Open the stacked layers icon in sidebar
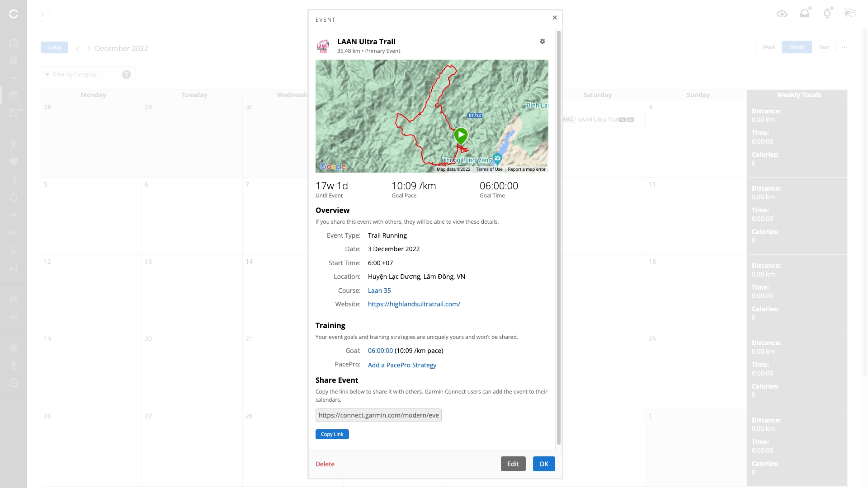The height and width of the screenshot is (488, 868). pyautogui.click(x=14, y=60)
